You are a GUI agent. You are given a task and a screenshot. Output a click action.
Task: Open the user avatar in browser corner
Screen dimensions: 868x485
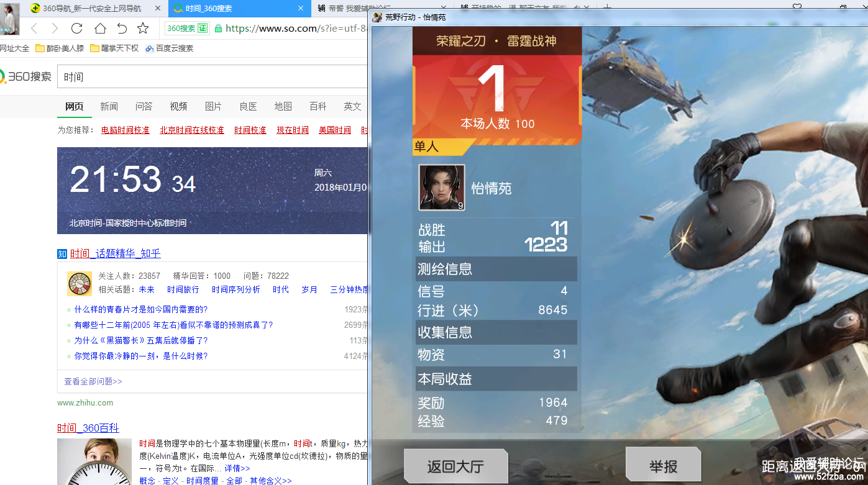pos(10,18)
